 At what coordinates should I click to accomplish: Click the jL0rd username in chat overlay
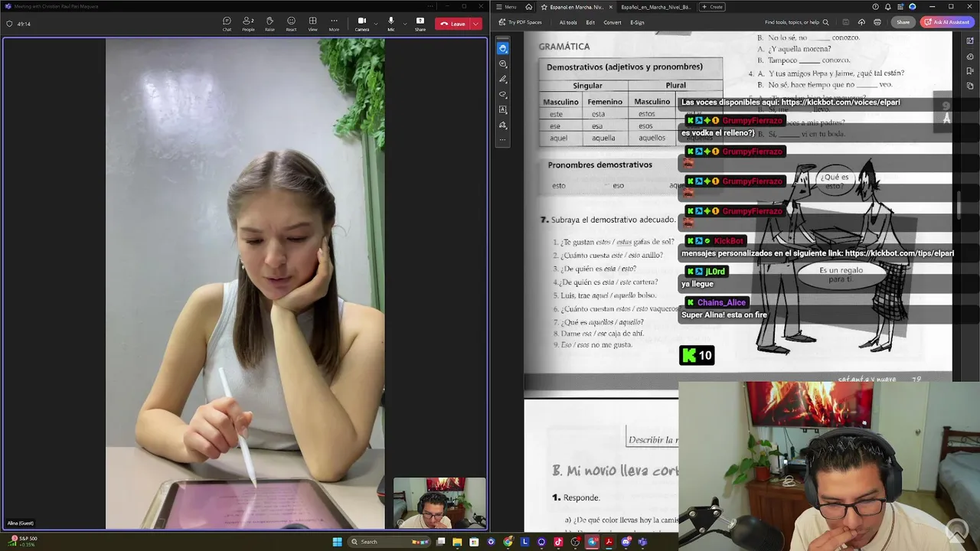click(714, 272)
